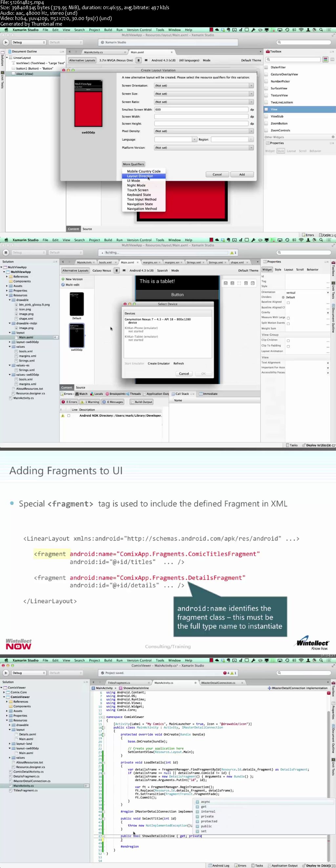336x868 pixels.
Task: Toggle the 1 Warning filter button
Action: pyautogui.click(x=90, y=402)
